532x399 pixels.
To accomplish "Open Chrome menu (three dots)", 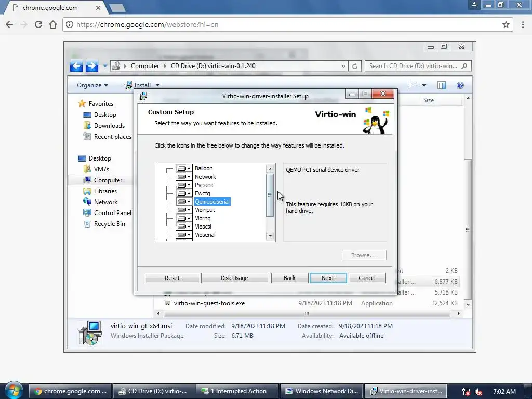I will (523, 24).
